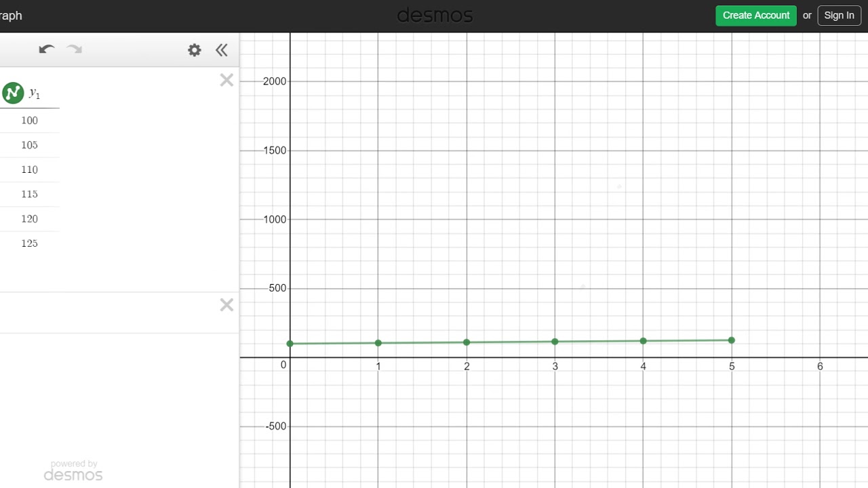Screen dimensions: 868x488
Task: Select the table cell with 125
Action: pos(29,243)
